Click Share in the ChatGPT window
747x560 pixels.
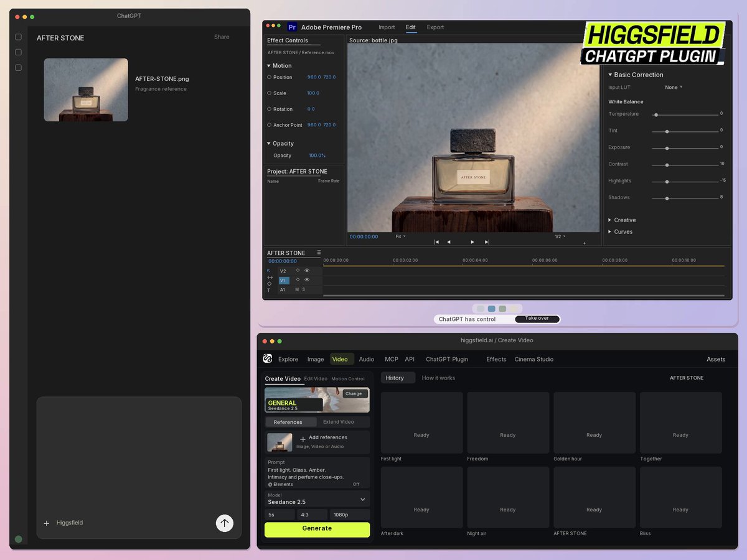point(222,37)
